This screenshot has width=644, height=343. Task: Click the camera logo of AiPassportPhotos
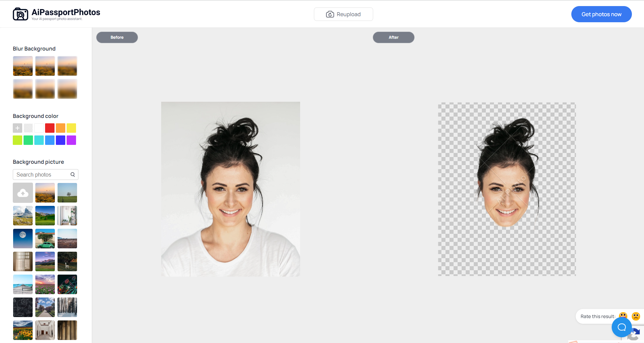click(x=20, y=14)
